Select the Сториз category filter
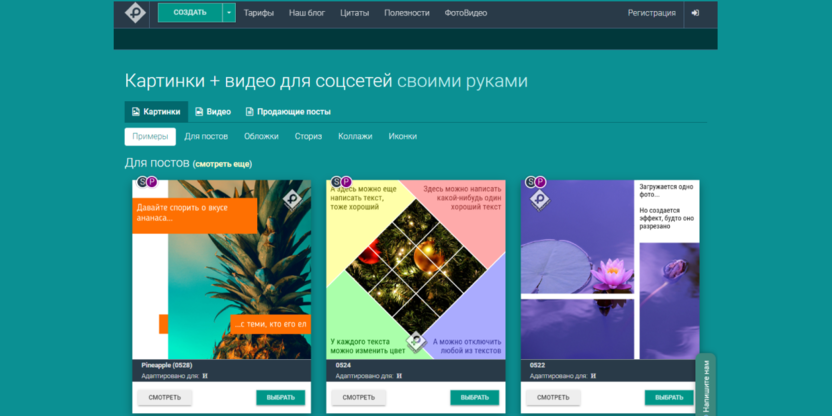The height and width of the screenshot is (416, 832). 308,136
